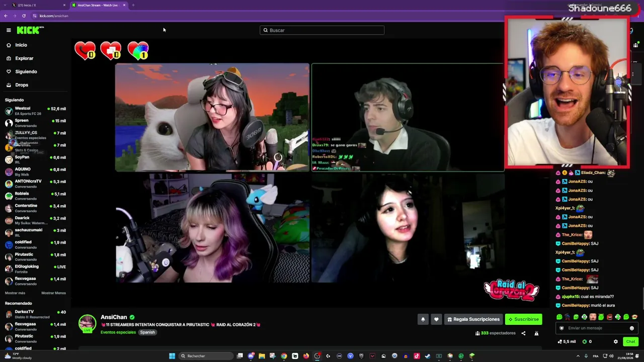644x362 pixels.
Task: Click the KICK logo
Action: [30, 30]
